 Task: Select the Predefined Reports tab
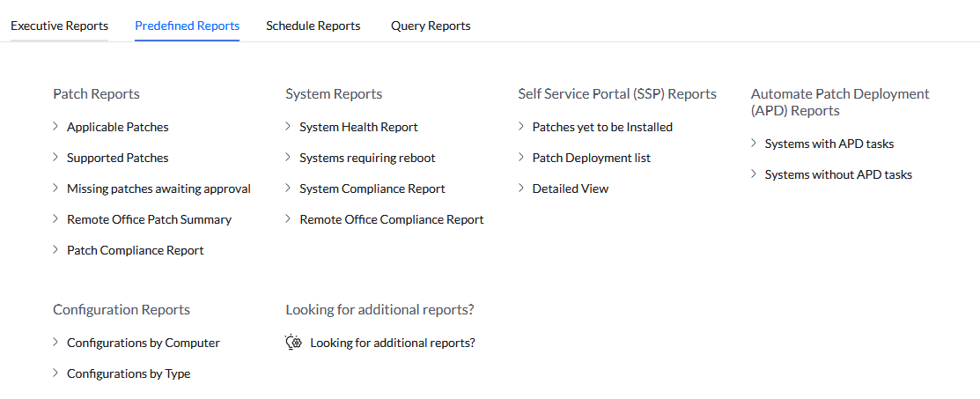click(187, 26)
